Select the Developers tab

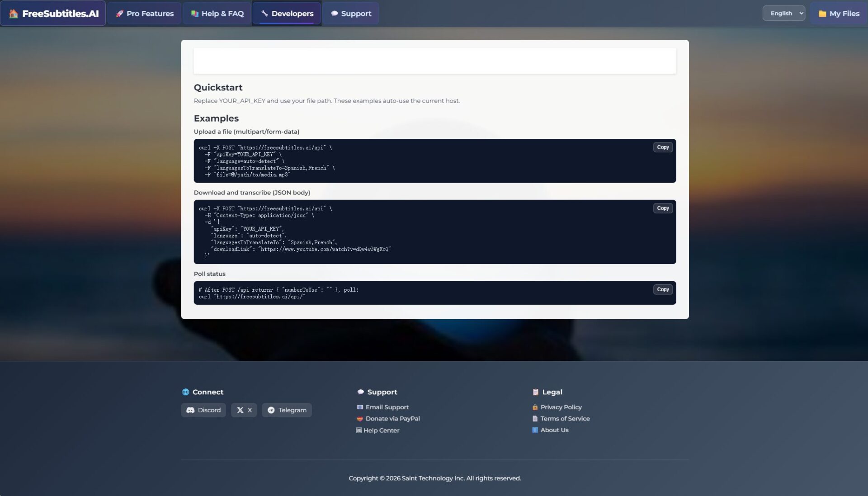[x=287, y=14]
